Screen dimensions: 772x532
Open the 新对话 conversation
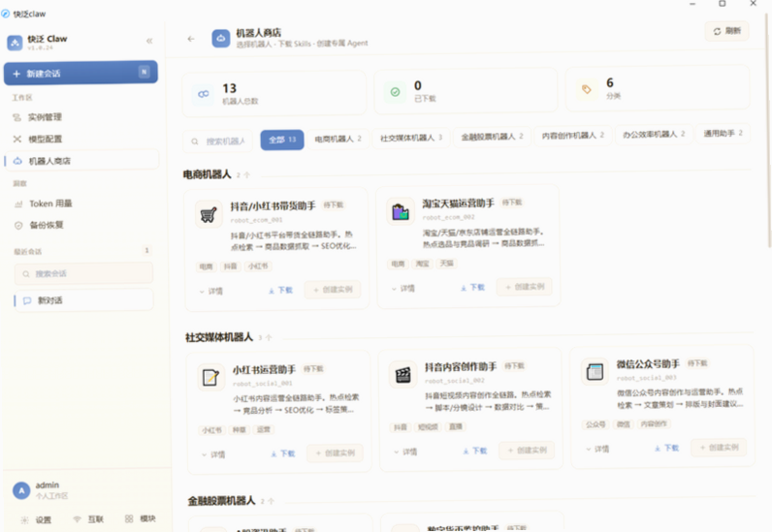83,300
